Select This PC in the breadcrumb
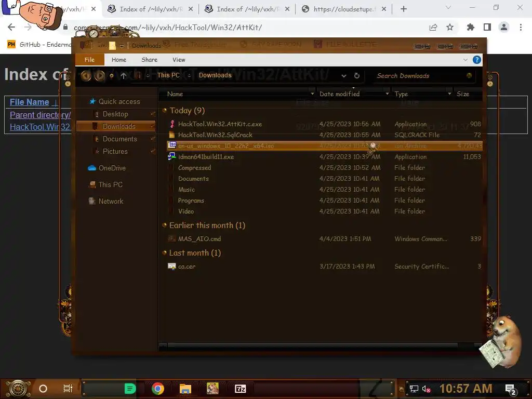 [x=168, y=75]
